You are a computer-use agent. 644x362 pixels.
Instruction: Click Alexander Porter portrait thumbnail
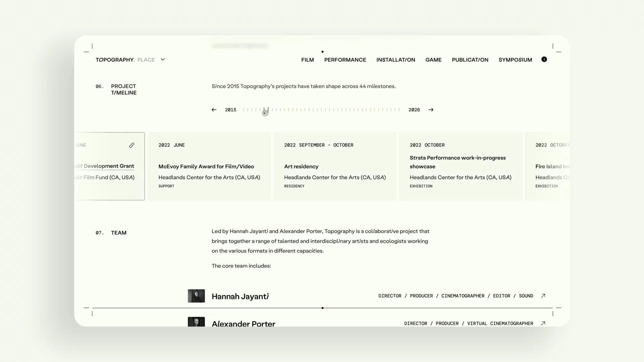click(x=196, y=322)
